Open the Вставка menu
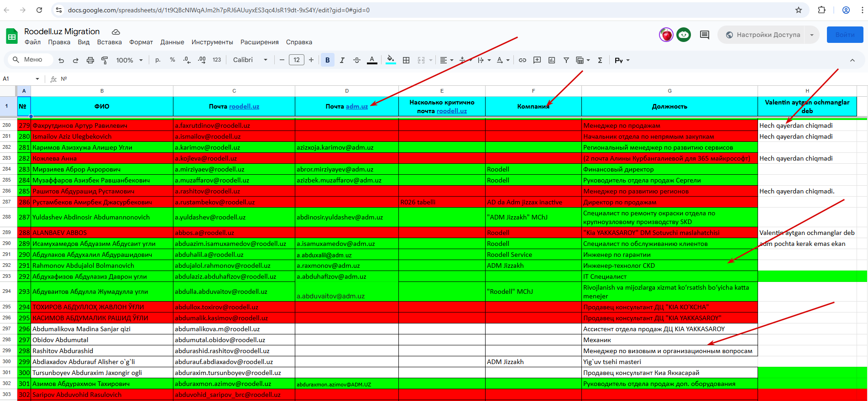 pyautogui.click(x=110, y=42)
